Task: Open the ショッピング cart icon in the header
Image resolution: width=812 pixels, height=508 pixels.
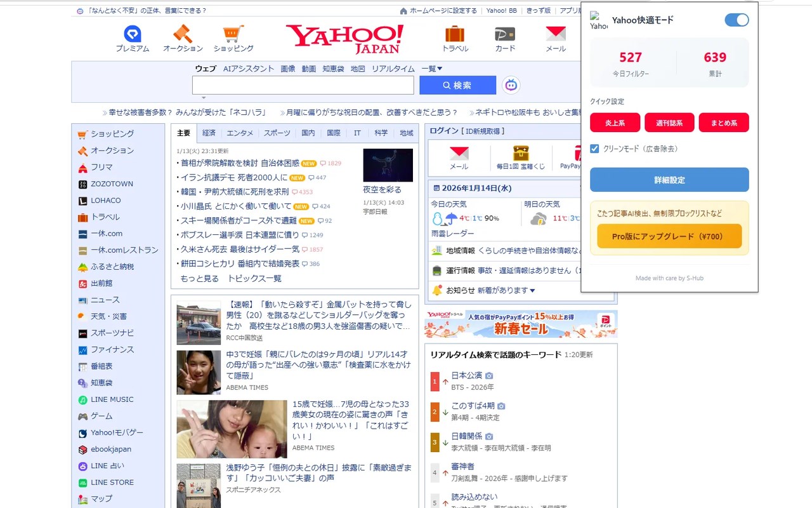Action: [x=233, y=34]
